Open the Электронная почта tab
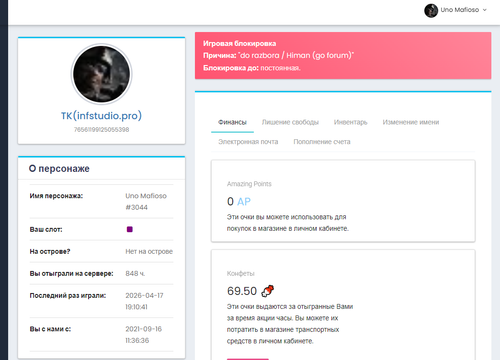 pyautogui.click(x=248, y=142)
